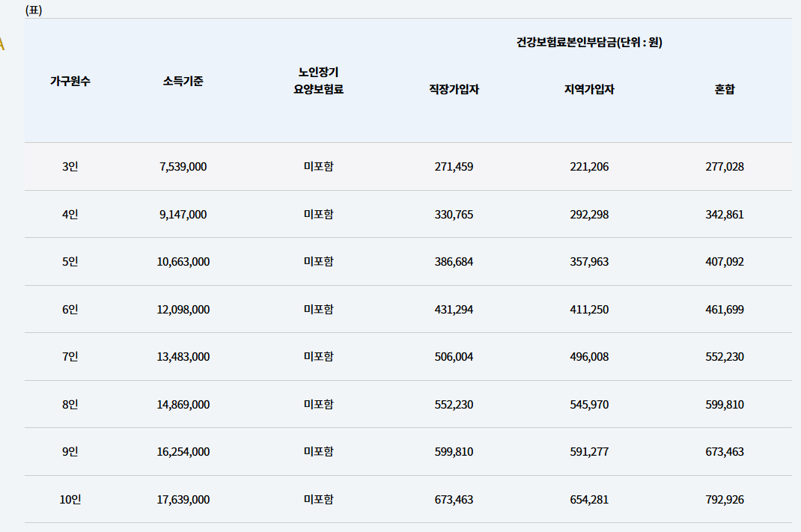Screen dimensions: 801x532
Task: Select the 혼합 value 599,810
Action: tap(724, 404)
